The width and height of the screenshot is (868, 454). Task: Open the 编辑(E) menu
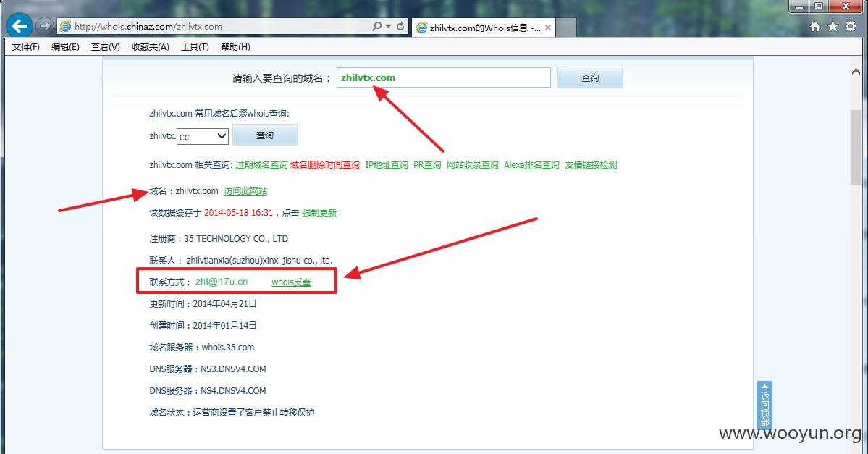(x=65, y=47)
